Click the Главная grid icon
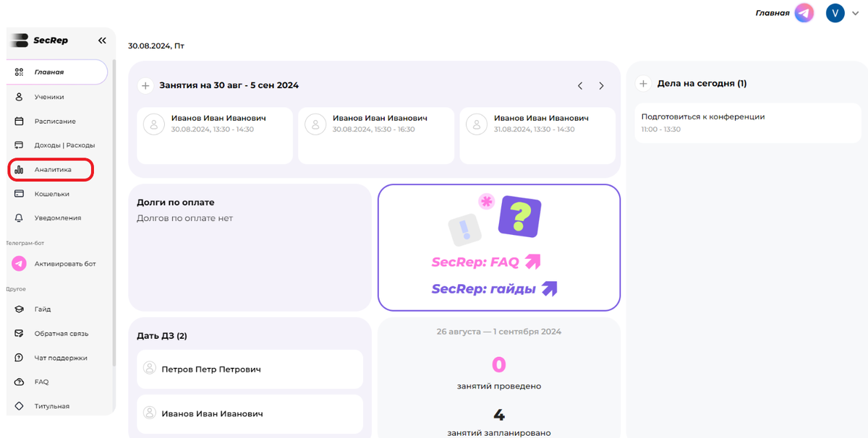Viewport: 868px width, 438px height. click(20, 72)
